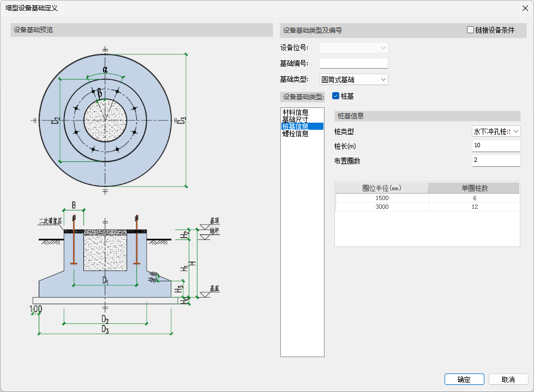Screen dimensions: 534x392
Task: Select the table cell containing 1500
Action: [x=382, y=198]
